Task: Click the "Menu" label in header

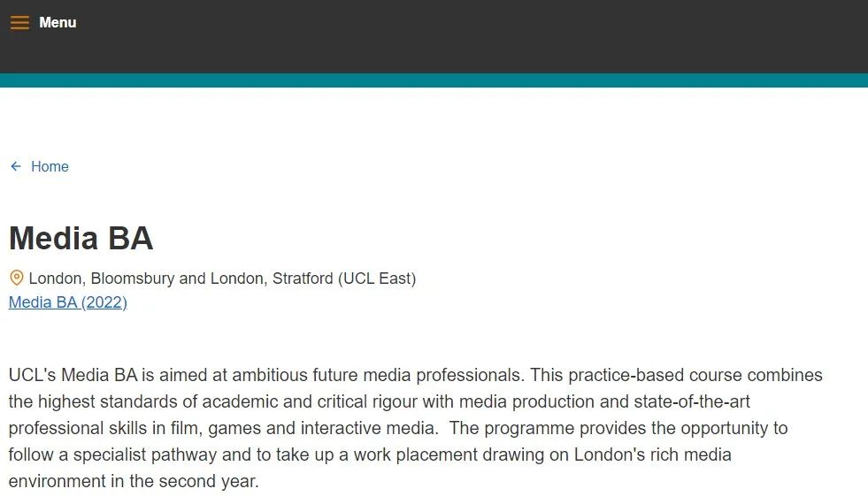Action: click(58, 23)
